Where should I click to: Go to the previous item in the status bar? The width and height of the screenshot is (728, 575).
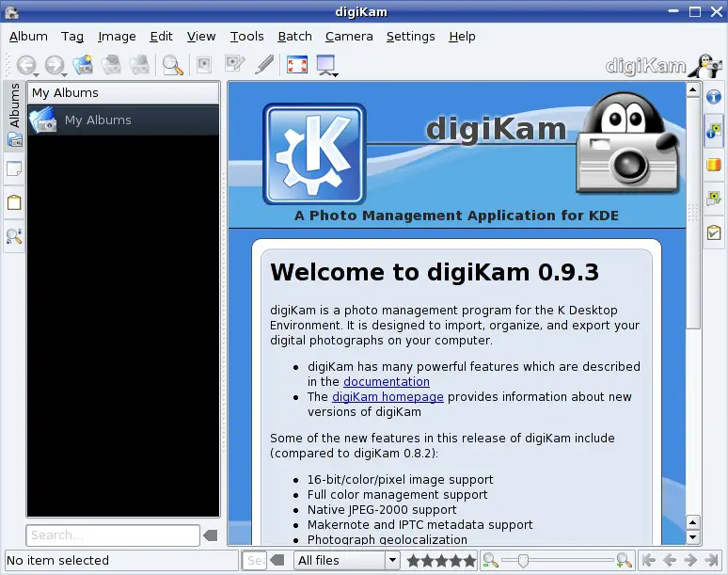coord(670,560)
